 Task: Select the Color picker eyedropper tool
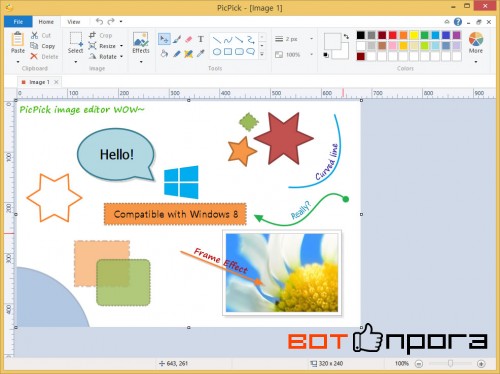coord(201,53)
